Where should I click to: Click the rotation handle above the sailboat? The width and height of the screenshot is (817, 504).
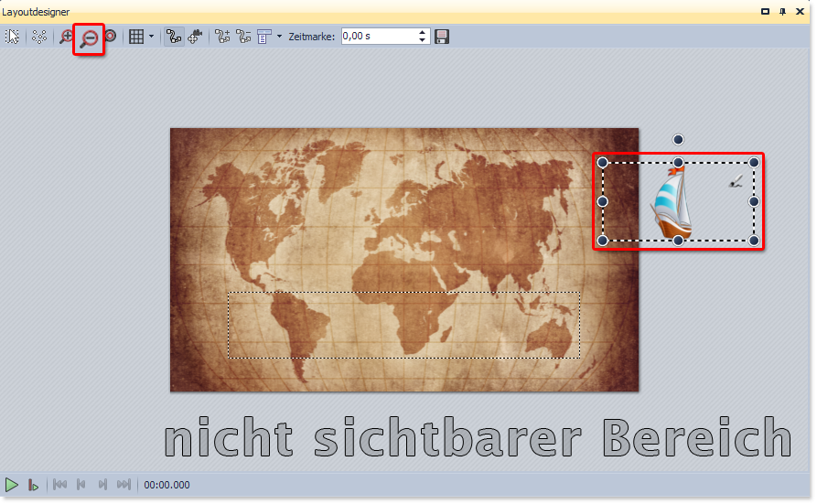678,139
